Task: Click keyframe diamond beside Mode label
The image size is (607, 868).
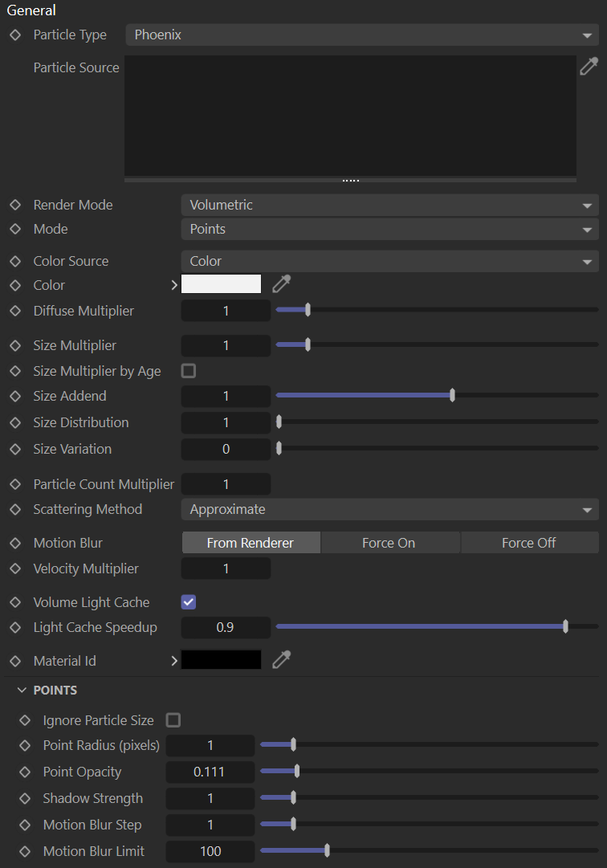Action: pos(15,229)
